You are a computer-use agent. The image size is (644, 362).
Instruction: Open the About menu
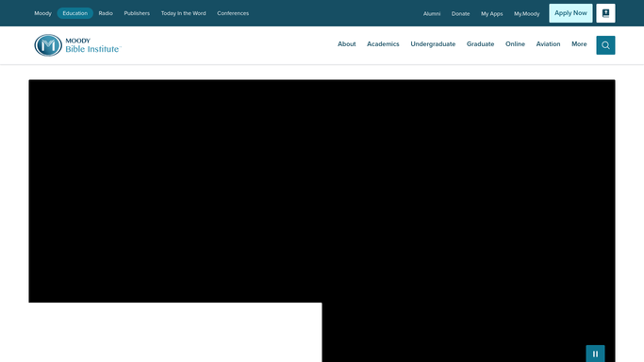pyautogui.click(x=347, y=44)
